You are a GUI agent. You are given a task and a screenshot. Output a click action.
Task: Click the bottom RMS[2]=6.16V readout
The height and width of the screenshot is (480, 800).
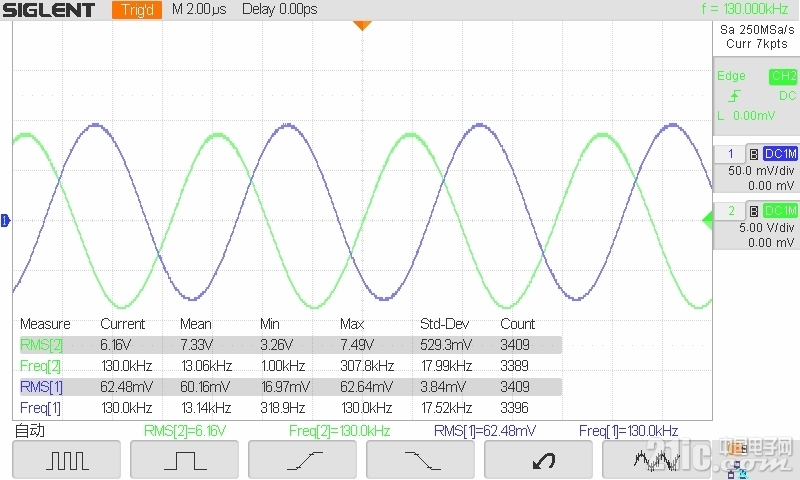click(x=185, y=431)
